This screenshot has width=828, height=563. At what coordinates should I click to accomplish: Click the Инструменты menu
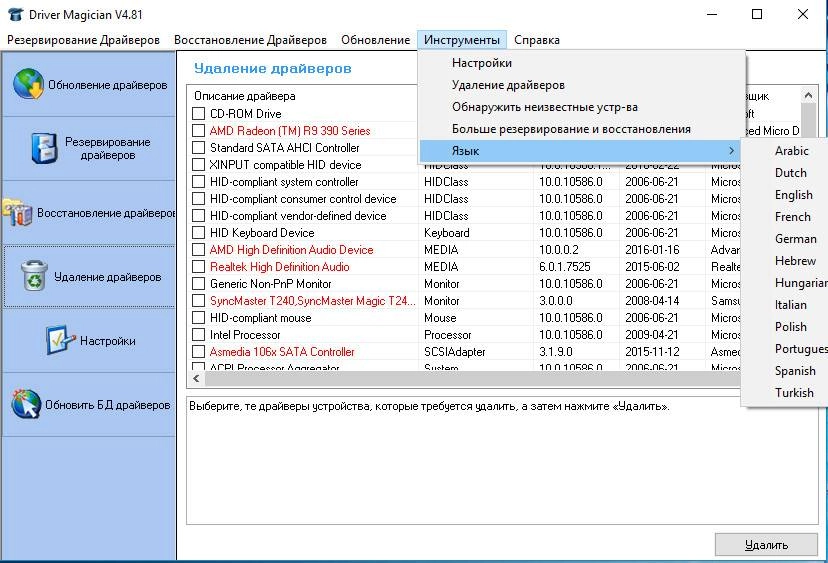(462, 40)
